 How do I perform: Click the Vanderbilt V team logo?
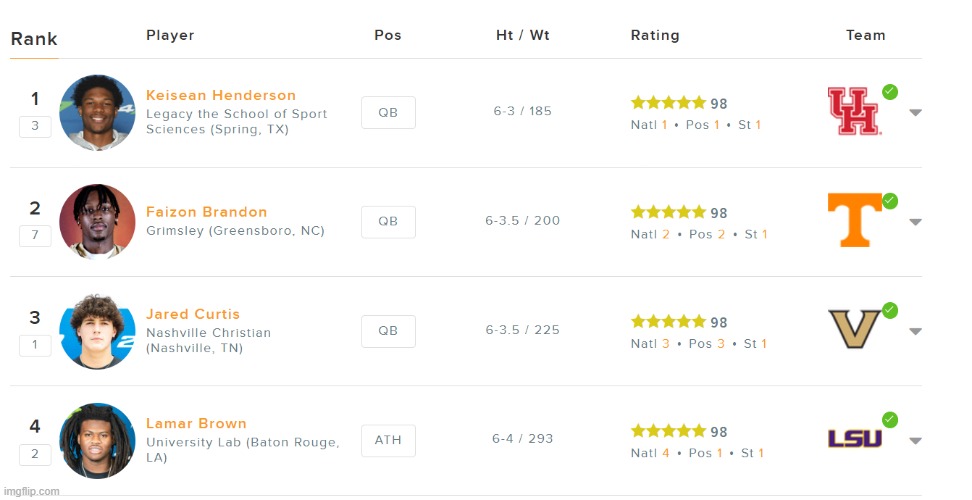854,328
